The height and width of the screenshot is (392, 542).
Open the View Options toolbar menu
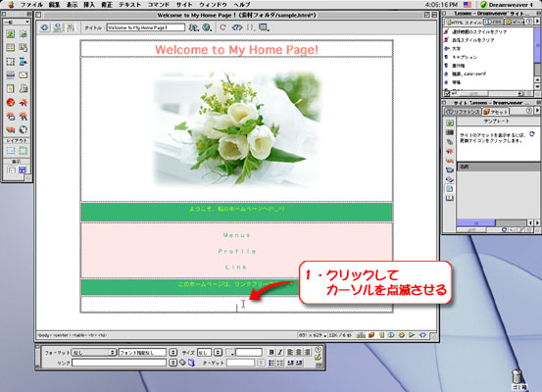(x=264, y=27)
